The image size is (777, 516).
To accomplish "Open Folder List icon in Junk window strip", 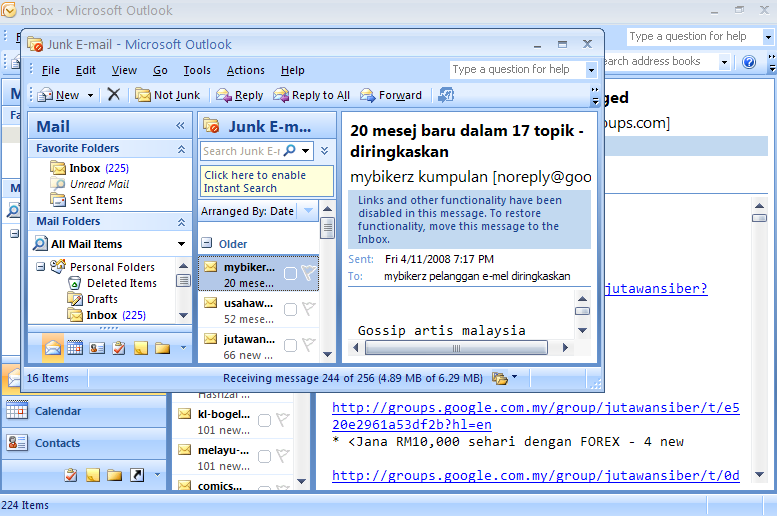I will click(163, 348).
